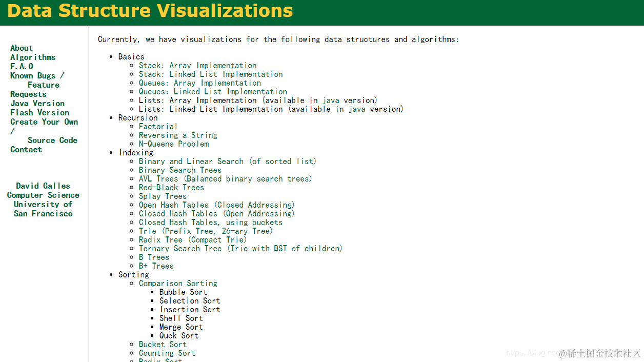Open the Shell Sort visualization

[x=181, y=318]
